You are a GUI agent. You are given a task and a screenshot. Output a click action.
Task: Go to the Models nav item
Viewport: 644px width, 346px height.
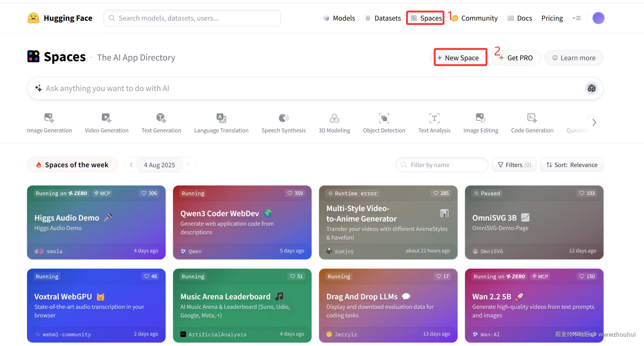(339, 18)
